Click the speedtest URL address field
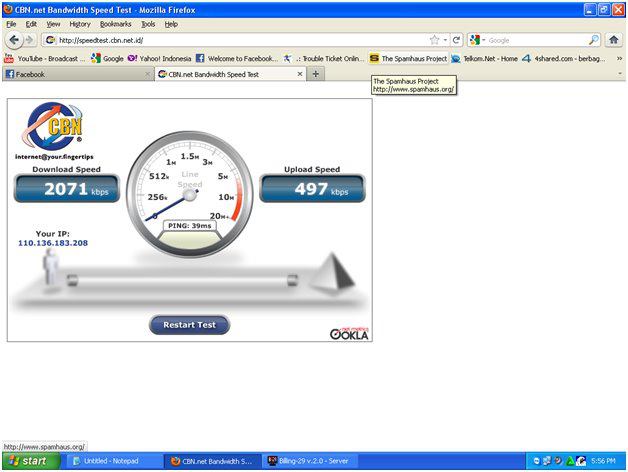Image resolution: width=628 pixels, height=472 pixels. click(x=242, y=40)
